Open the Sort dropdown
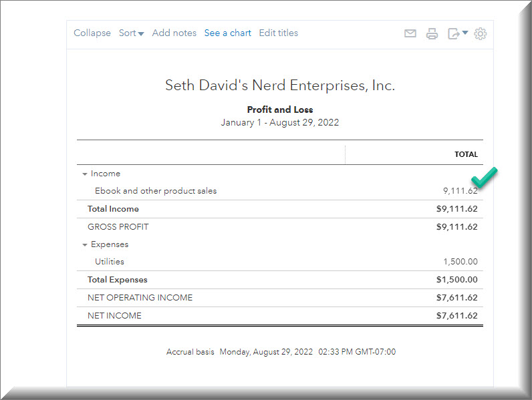The image size is (532, 400). (131, 33)
